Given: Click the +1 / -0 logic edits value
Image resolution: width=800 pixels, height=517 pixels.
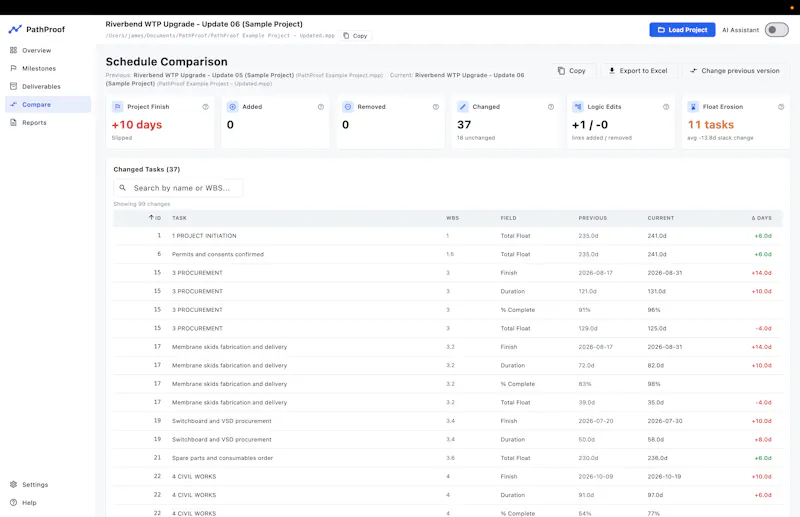Looking at the screenshot, I should pyautogui.click(x=590, y=125).
